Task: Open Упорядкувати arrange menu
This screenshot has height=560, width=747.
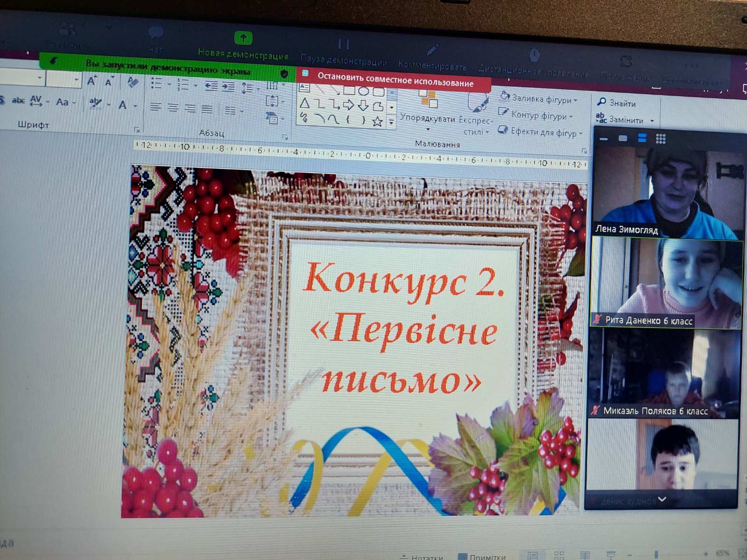Action: 427,112
